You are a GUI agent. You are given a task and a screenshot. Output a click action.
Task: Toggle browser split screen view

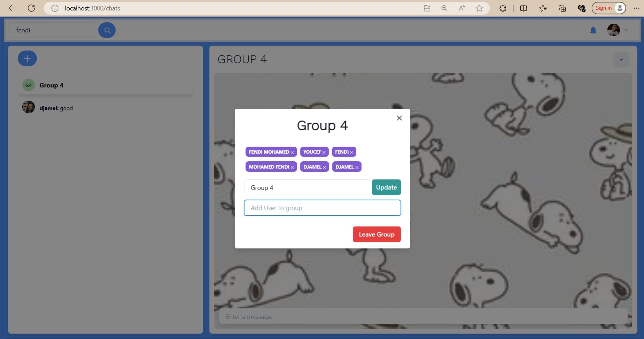click(x=523, y=8)
